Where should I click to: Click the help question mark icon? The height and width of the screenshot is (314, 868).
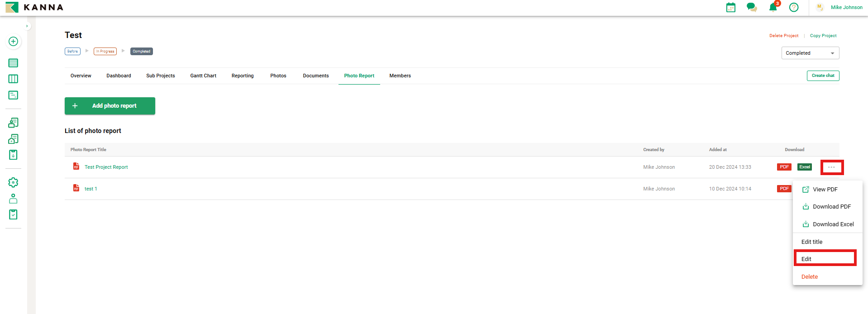point(794,7)
